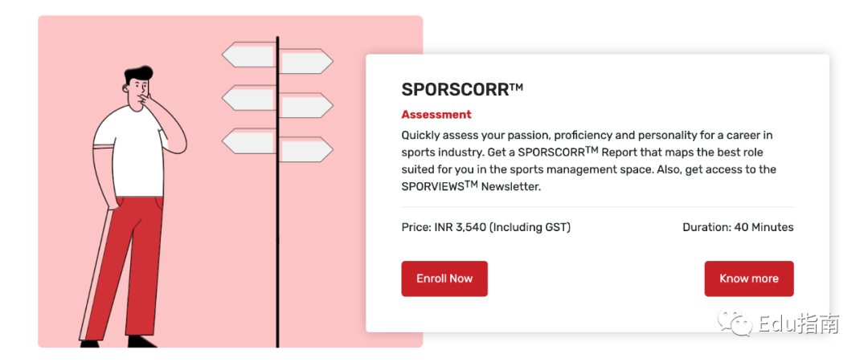
Task: Click the WeChat logo watermark icon
Action: click(x=735, y=322)
